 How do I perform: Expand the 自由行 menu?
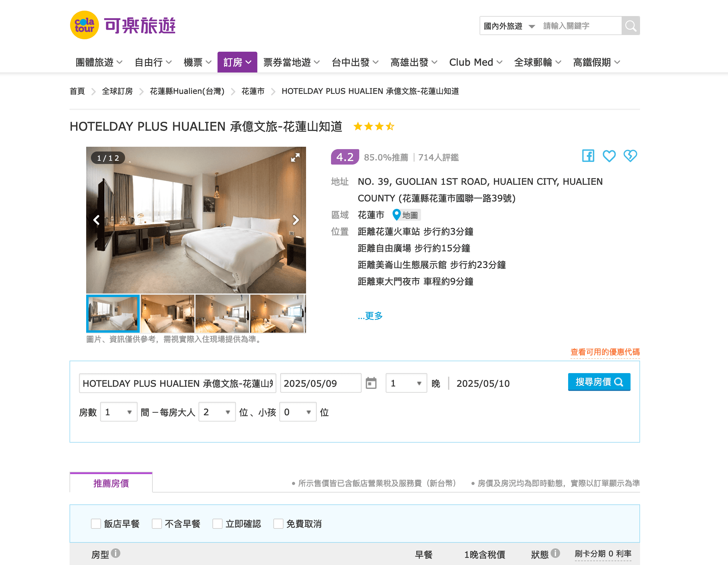point(153,62)
